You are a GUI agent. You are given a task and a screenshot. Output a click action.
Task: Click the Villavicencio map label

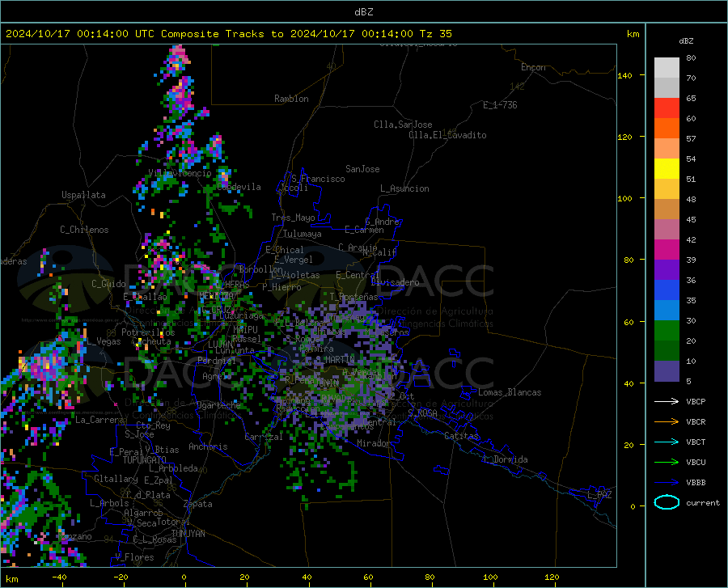pyautogui.click(x=180, y=172)
